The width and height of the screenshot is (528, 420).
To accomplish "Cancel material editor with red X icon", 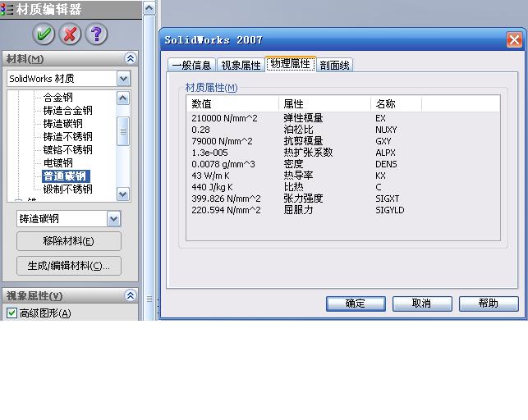I will click(x=70, y=34).
